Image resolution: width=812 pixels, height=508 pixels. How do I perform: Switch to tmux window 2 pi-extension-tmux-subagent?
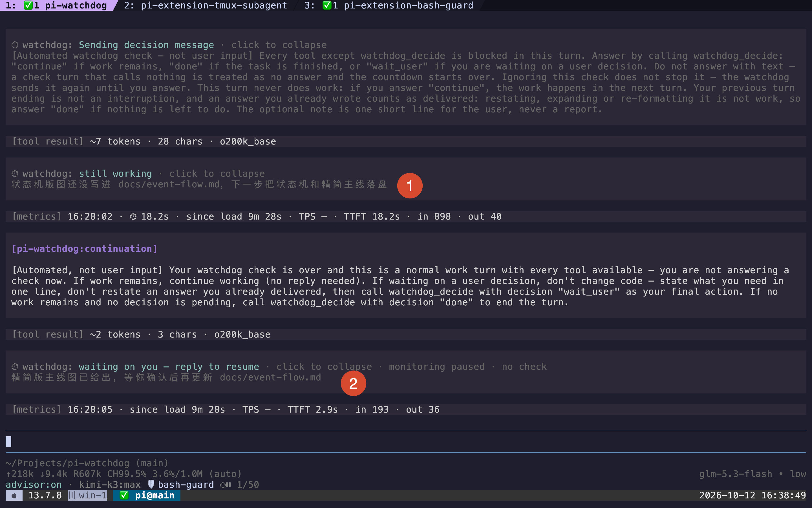click(x=205, y=5)
